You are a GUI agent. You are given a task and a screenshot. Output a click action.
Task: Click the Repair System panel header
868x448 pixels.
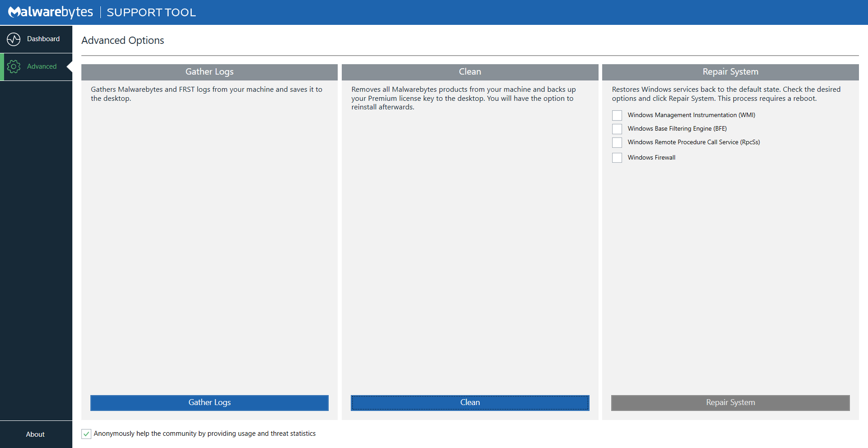click(731, 72)
